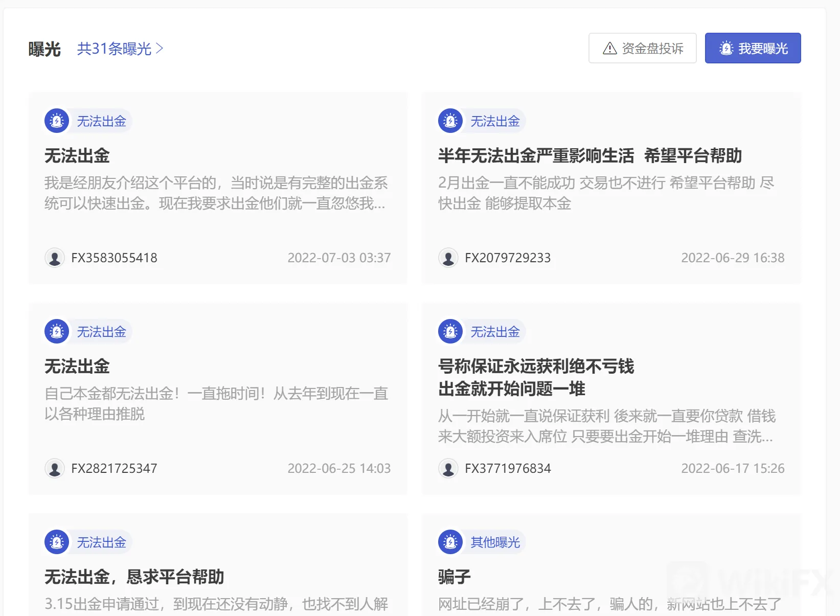The height and width of the screenshot is (616, 840).
Task: Click username FX2079729233
Action: click(x=508, y=258)
